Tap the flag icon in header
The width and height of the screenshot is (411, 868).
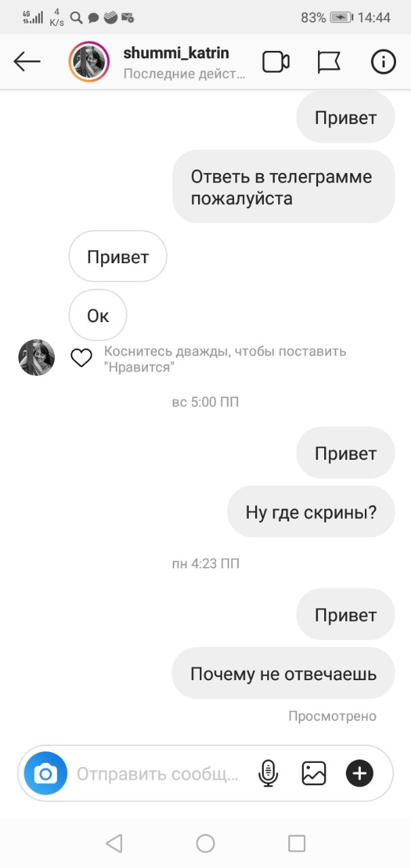point(329,62)
